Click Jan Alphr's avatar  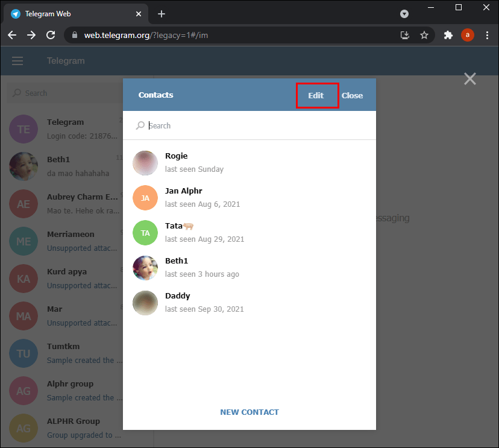point(145,198)
